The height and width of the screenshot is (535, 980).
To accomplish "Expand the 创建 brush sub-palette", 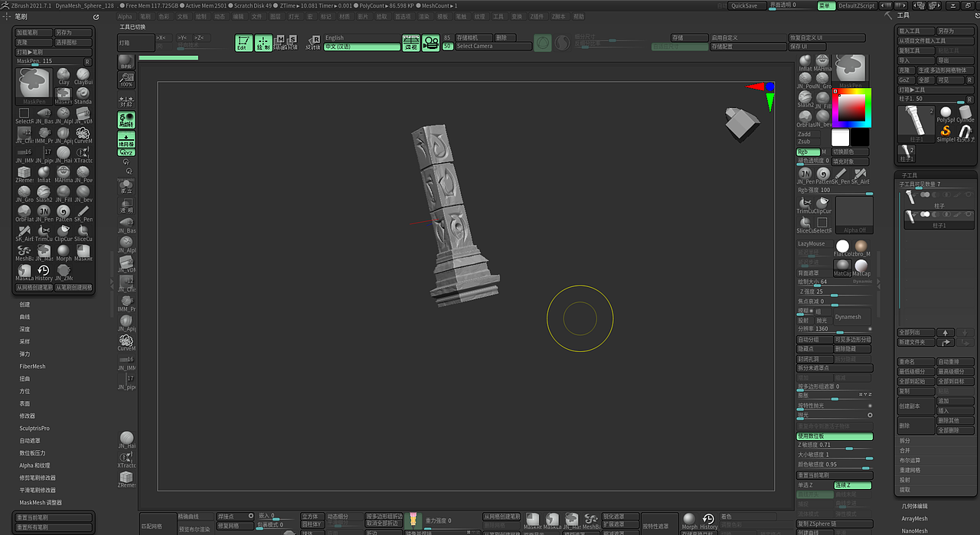I will (x=25, y=304).
